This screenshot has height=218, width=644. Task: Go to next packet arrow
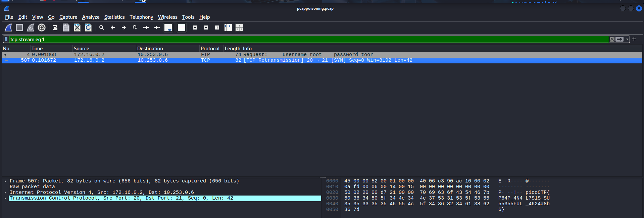pos(124,28)
